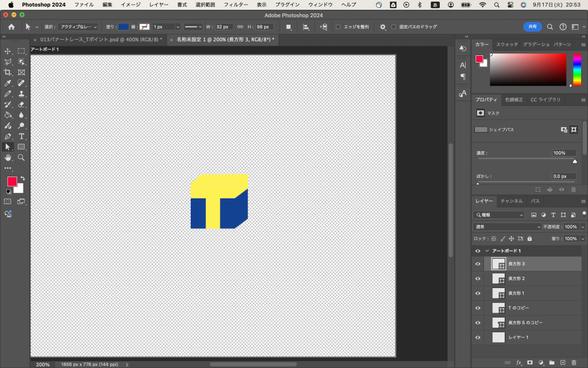Select the Hand tool
The height and width of the screenshot is (368, 588).
point(8,157)
